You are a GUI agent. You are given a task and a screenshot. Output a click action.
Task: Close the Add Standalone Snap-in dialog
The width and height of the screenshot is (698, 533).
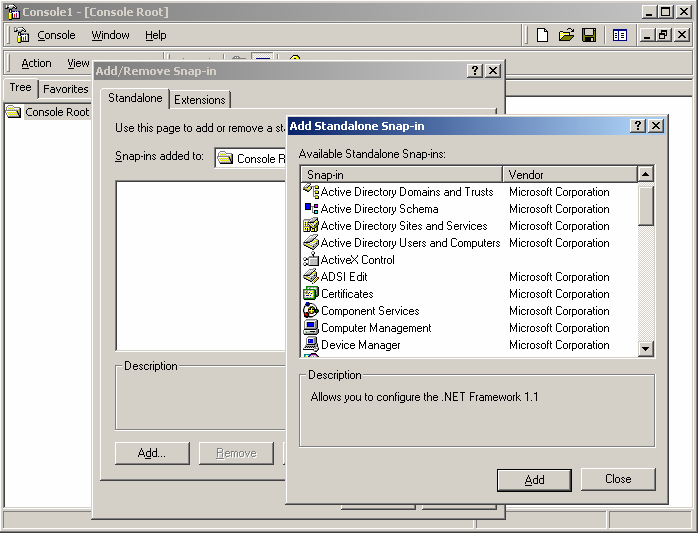click(x=656, y=126)
